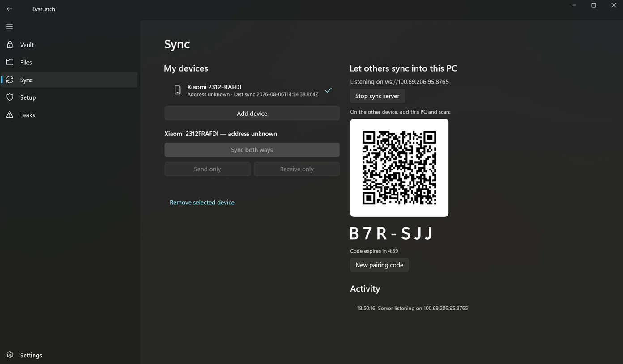Click the Add device button

tap(252, 114)
